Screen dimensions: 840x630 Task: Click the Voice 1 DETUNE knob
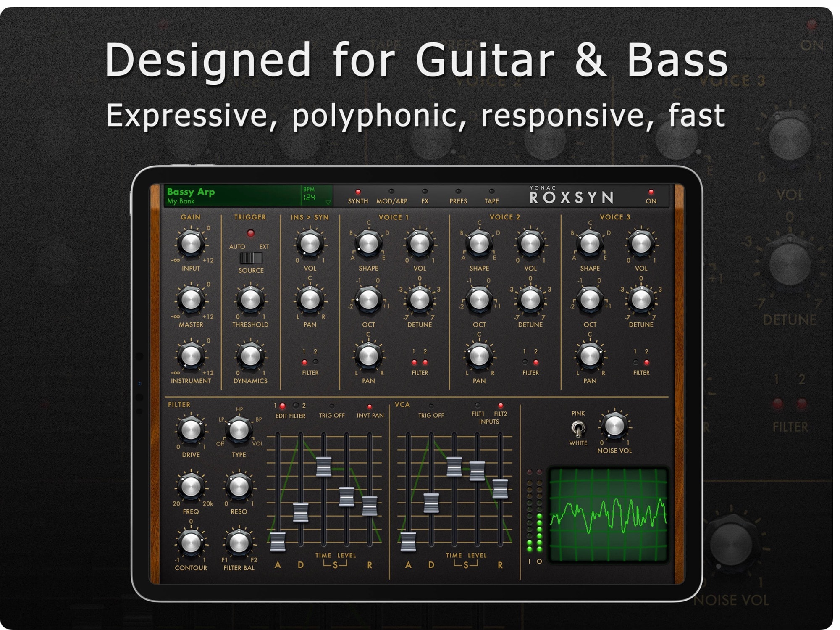pyautogui.click(x=419, y=300)
